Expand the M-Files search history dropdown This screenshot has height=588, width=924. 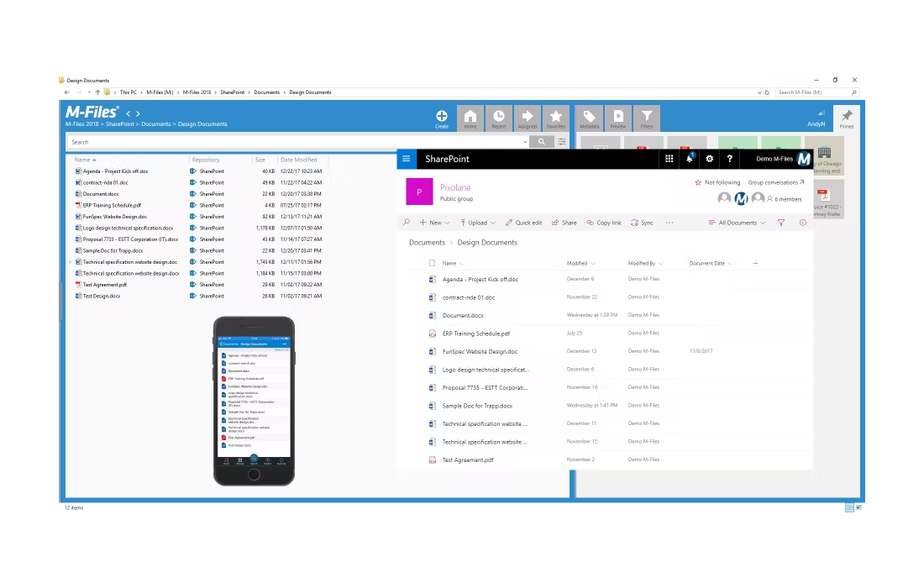pyautogui.click(x=524, y=142)
